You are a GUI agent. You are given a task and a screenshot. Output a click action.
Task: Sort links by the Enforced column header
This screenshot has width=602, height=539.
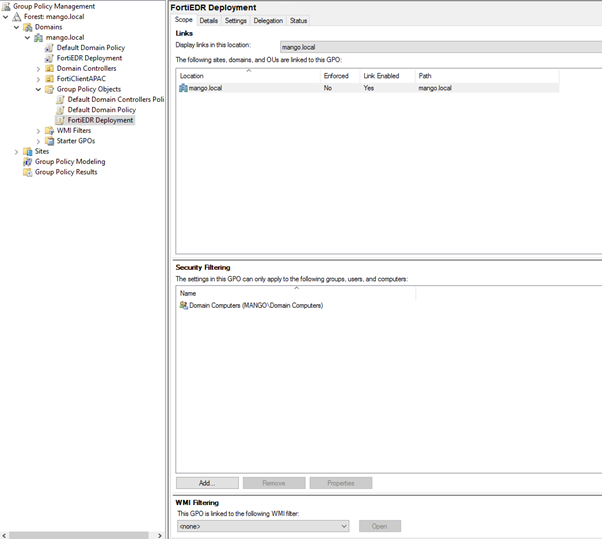pyautogui.click(x=340, y=76)
